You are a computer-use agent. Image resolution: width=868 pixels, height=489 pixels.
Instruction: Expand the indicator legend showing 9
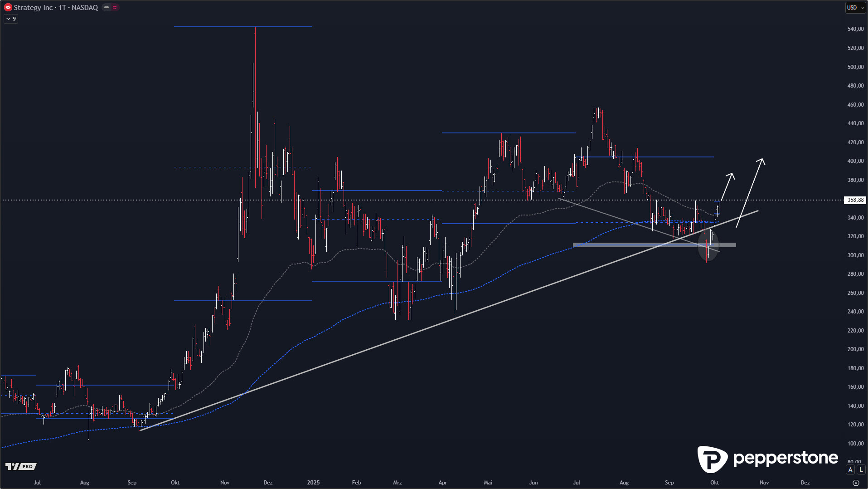pos(11,19)
